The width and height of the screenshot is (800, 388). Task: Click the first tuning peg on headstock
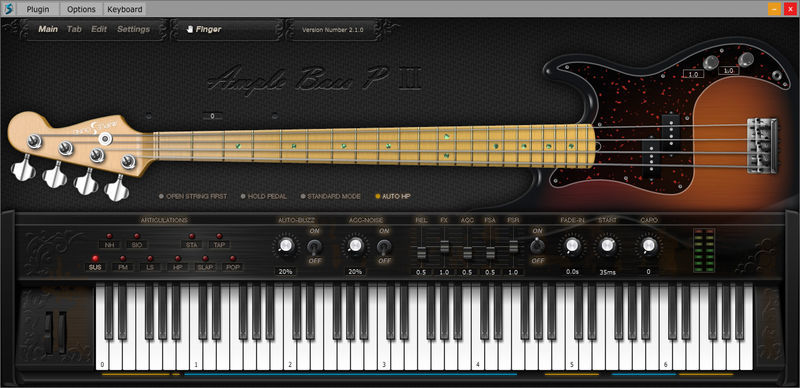[23, 168]
